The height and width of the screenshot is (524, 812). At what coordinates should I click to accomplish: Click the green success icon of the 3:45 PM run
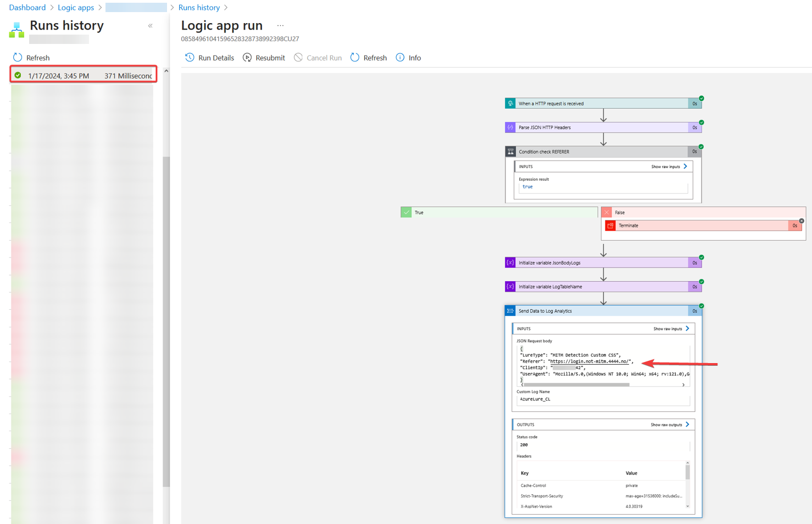pyautogui.click(x=18, y=75)
